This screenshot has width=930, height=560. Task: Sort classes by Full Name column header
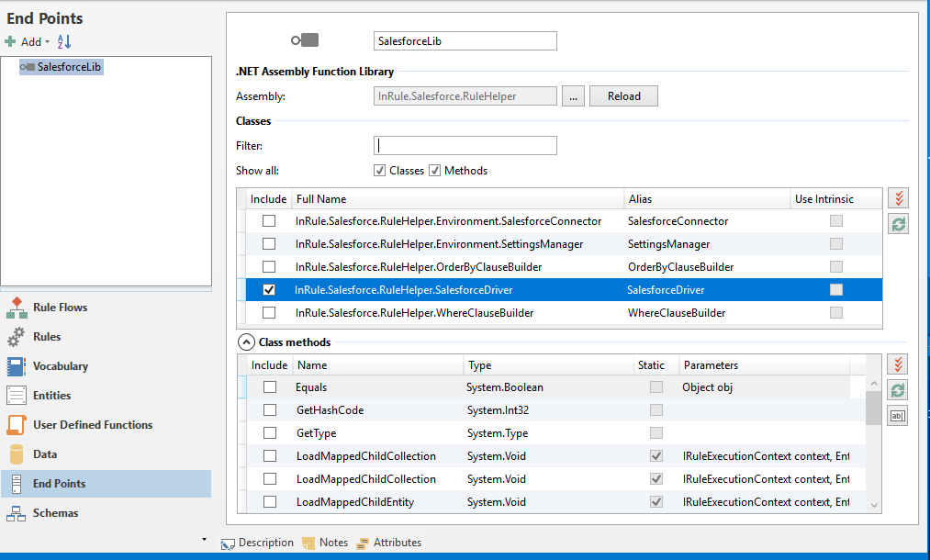458,199
